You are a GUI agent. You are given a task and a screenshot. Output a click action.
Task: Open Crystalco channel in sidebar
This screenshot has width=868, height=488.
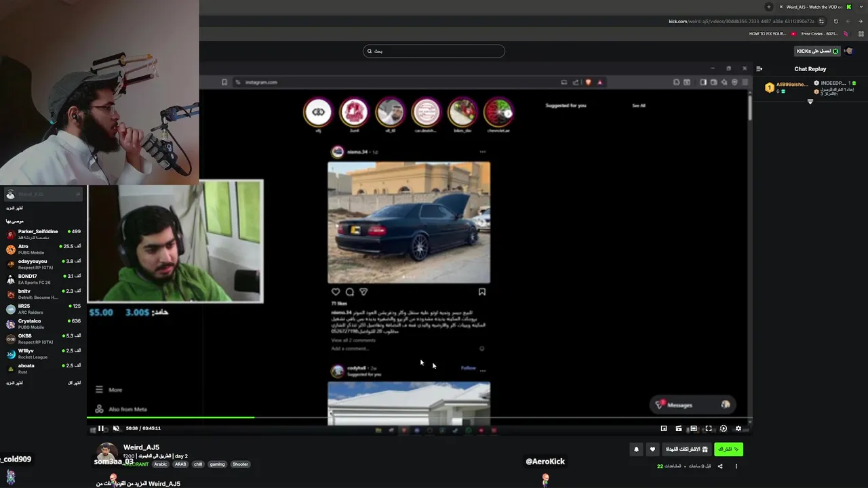pyautogui.click(x=43, y=324)
